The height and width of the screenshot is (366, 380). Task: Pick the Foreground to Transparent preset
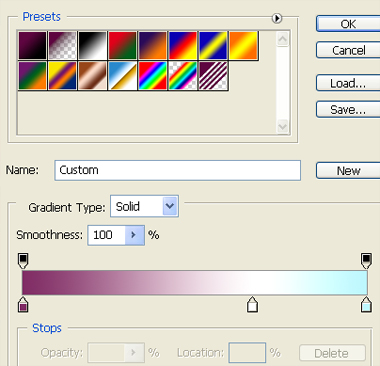click(62, 45)
